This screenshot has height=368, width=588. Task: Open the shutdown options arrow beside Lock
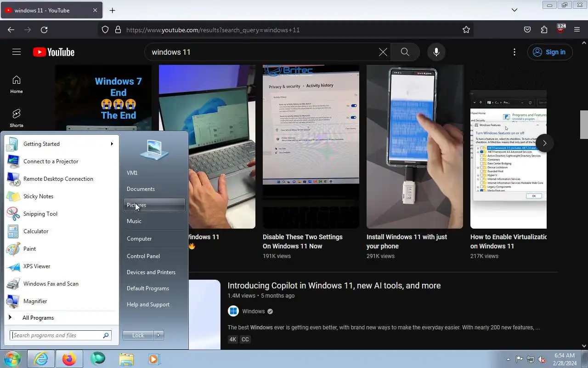158,335
